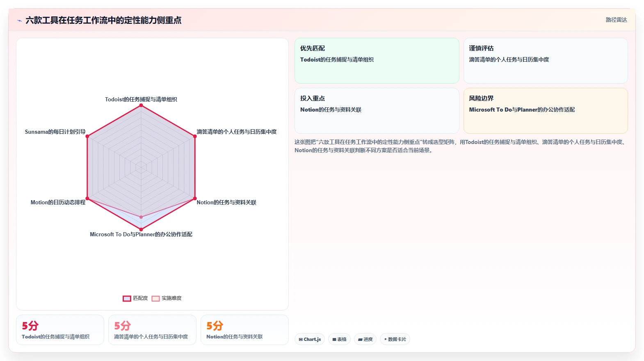
Task: Click the radar data point at Sunsama vertex
Action: tap(87, 136)
